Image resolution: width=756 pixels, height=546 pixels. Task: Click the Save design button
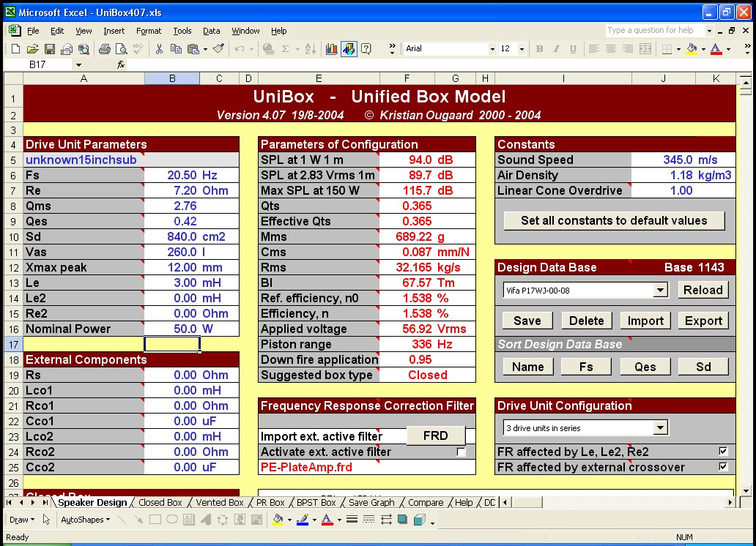(x=527, y=321)
